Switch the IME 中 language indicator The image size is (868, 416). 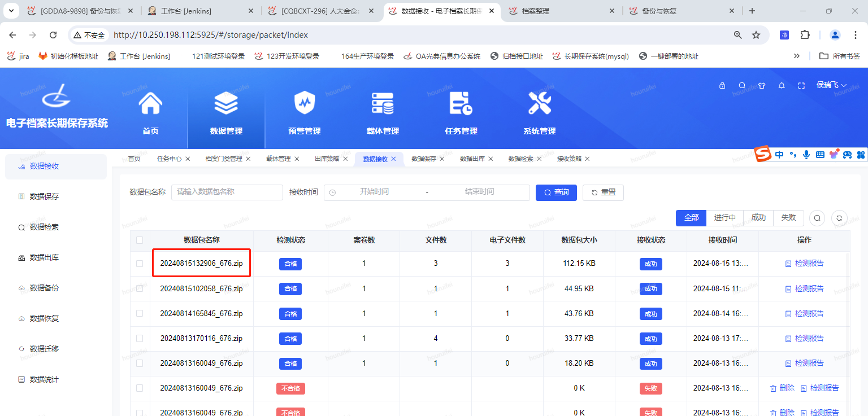pyautogui.click(x=779, y=154)
